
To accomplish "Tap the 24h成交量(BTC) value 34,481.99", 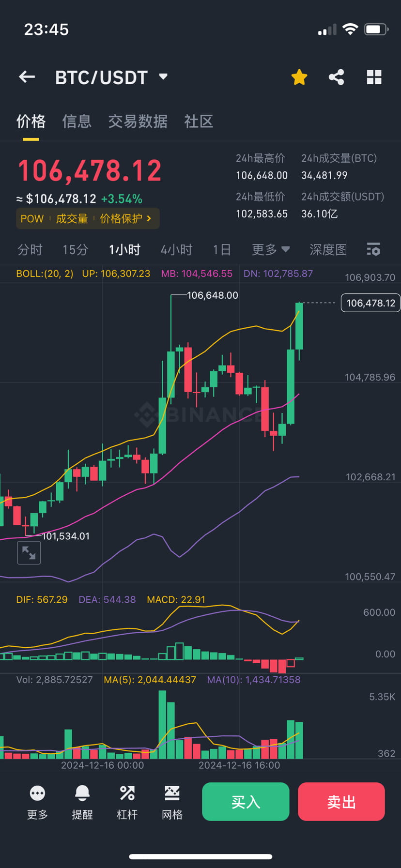I will click(324, 175).
